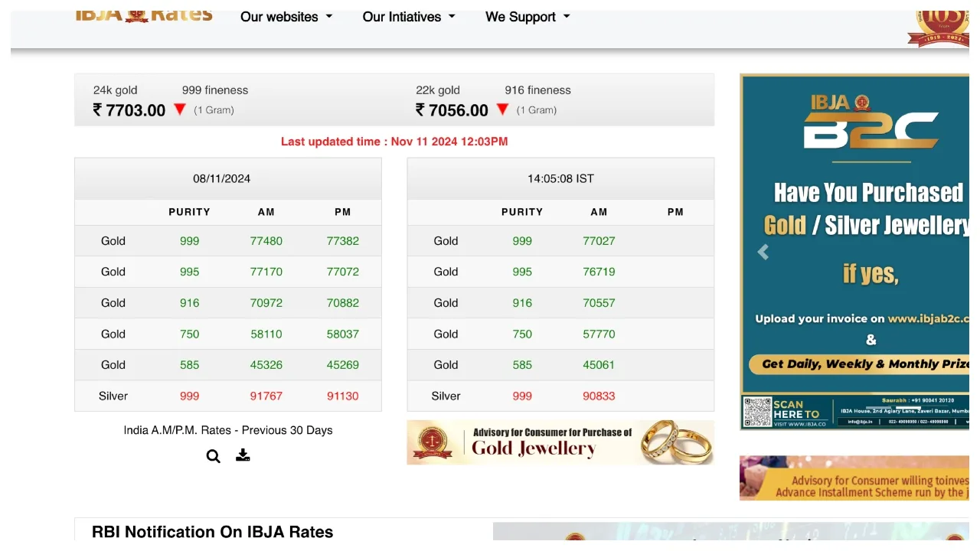Download previous 30 days rates
The image size is (980, 551).
(x=243, y=455)
